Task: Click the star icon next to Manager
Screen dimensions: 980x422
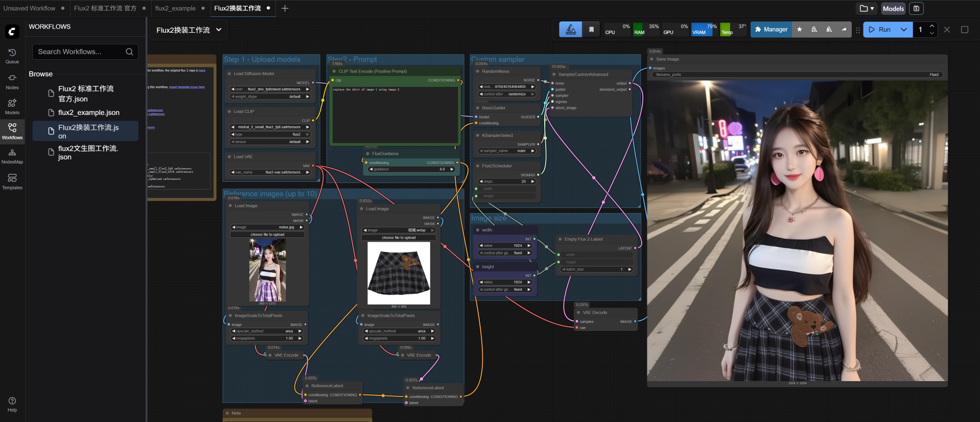Action: pyautogui.click(x=800, y=30)
